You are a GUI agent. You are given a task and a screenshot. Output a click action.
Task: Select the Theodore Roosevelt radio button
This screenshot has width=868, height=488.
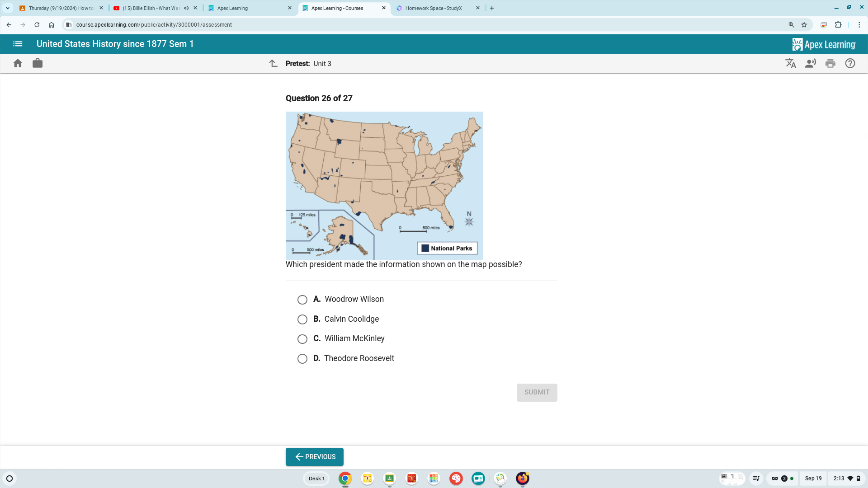tap(302, 358)
